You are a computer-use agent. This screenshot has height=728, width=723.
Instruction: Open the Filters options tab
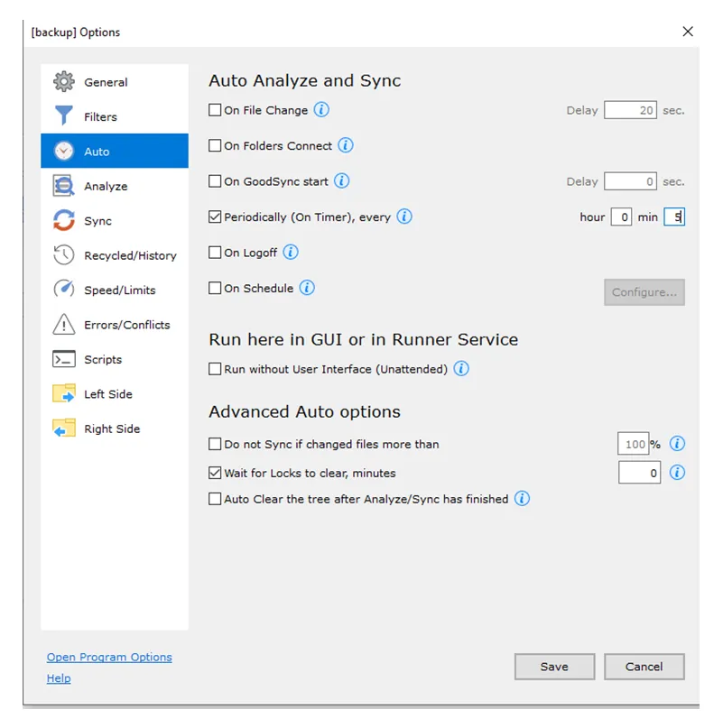click(115, 116)
